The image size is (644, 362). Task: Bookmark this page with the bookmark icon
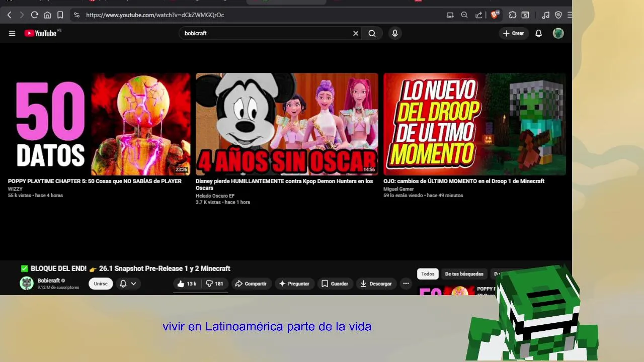tap(60, 15)
